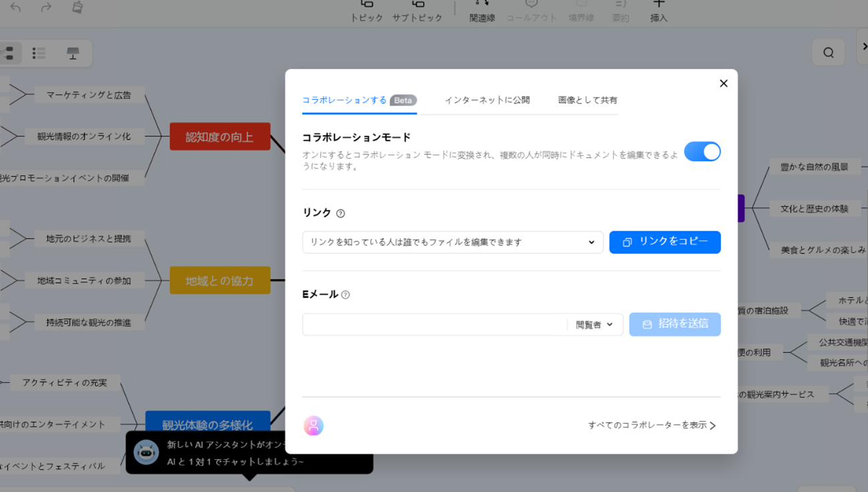Select the マーケティングと広告 subtopic
This screenshot has height=492, width=868.
(89, 95)
